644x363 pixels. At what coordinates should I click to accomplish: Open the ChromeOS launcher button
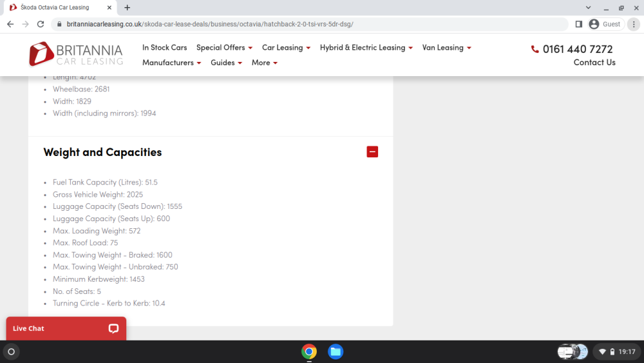click(x=11, y=351)
